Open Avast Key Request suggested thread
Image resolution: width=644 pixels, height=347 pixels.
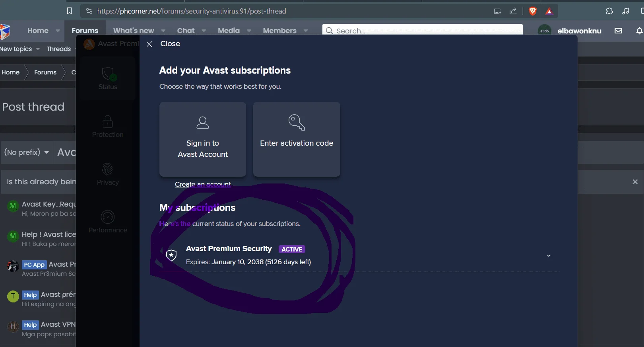point(48,204)
